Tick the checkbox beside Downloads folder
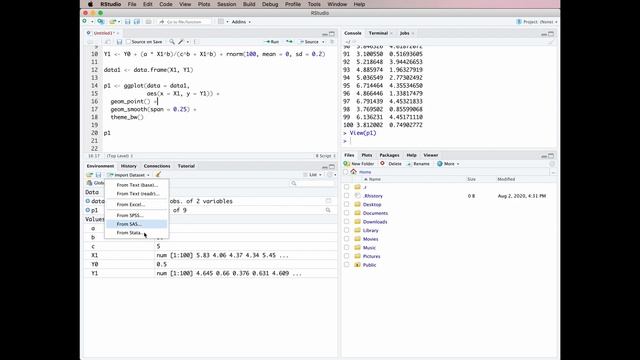The height and width of the screenshot is (360, 640). (x=347, y=222)
